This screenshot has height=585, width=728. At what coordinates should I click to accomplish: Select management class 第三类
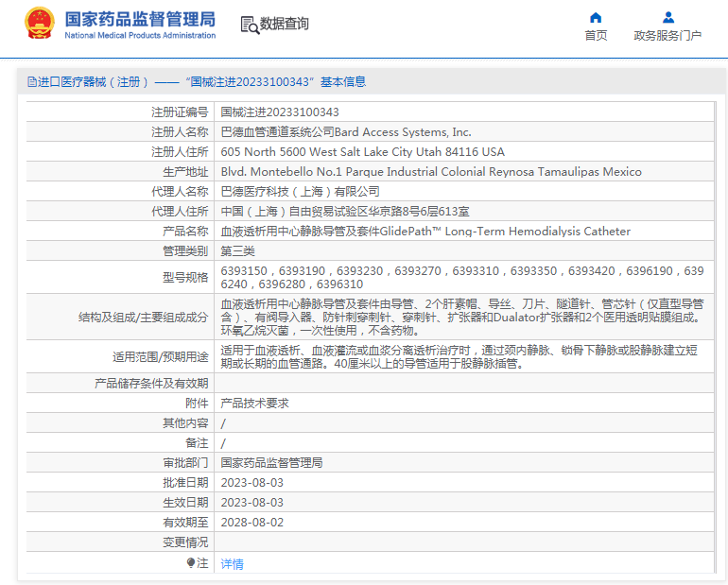pos(237,251)
